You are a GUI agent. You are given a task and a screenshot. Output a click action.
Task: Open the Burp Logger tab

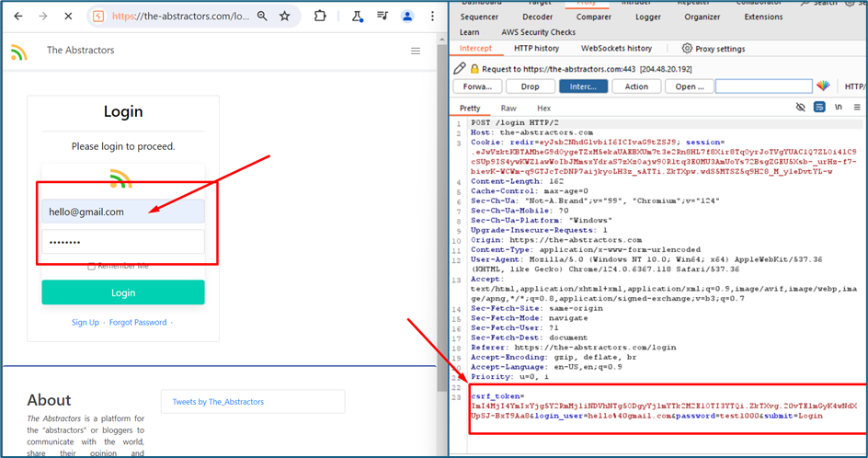coord(648,17)
